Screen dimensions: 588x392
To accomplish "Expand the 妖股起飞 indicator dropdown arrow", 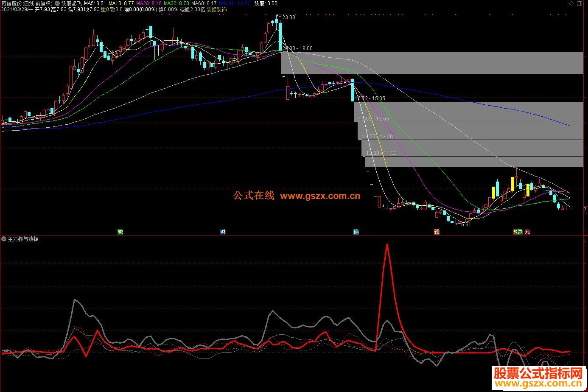I will pyautogui.click(x=57, y=3).
